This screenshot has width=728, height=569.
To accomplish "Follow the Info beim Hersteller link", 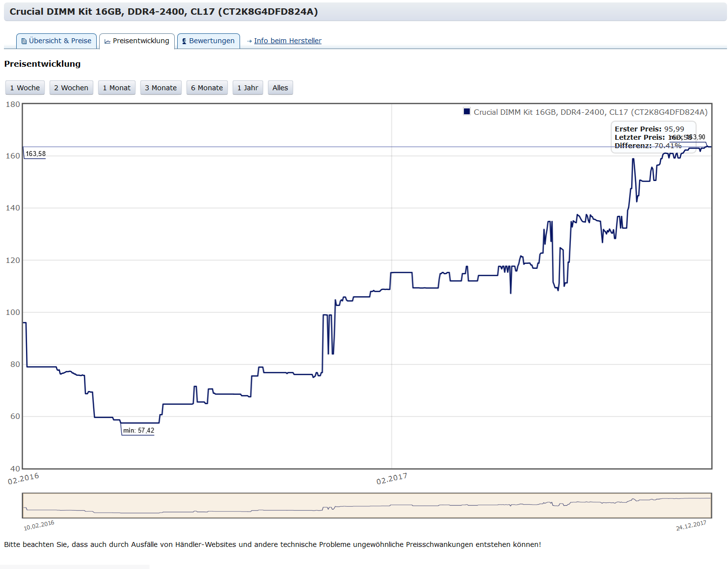I will coord(288,41).
